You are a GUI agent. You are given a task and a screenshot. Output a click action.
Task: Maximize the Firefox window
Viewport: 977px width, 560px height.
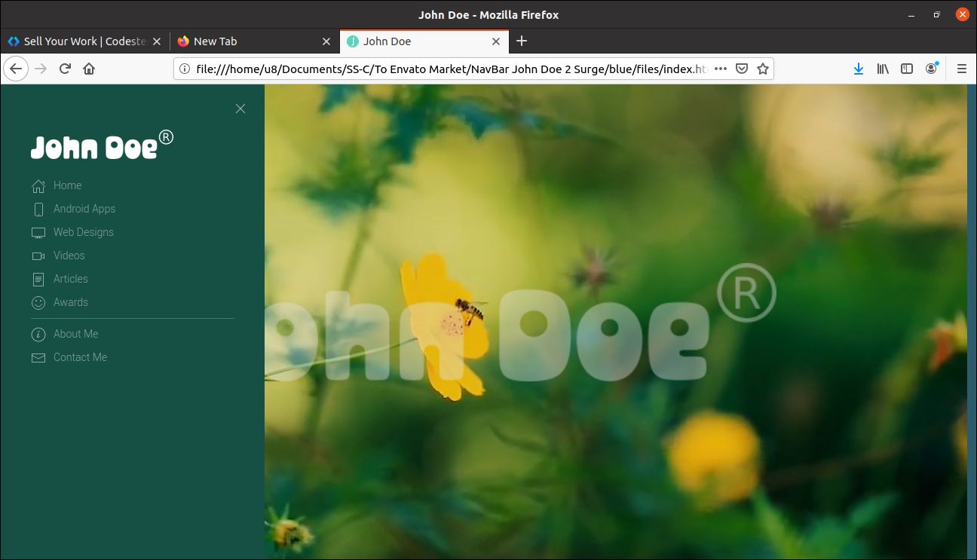(937, 14)
